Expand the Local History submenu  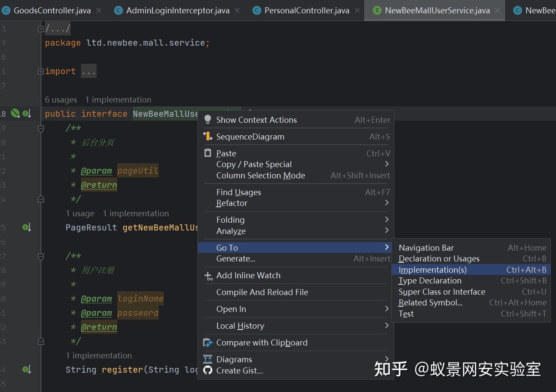pyautogui.click(x=240, y=326)
